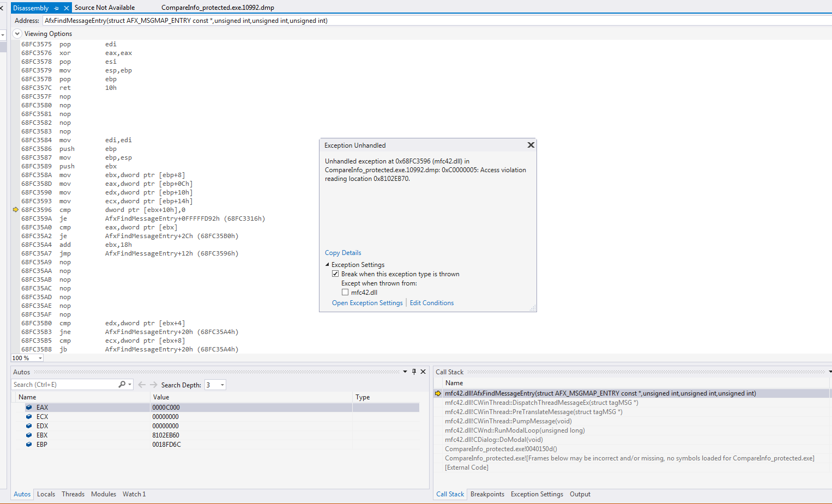
Task: Select the CWinThread::PumpMessage stack frame
Action: (508, 421)
